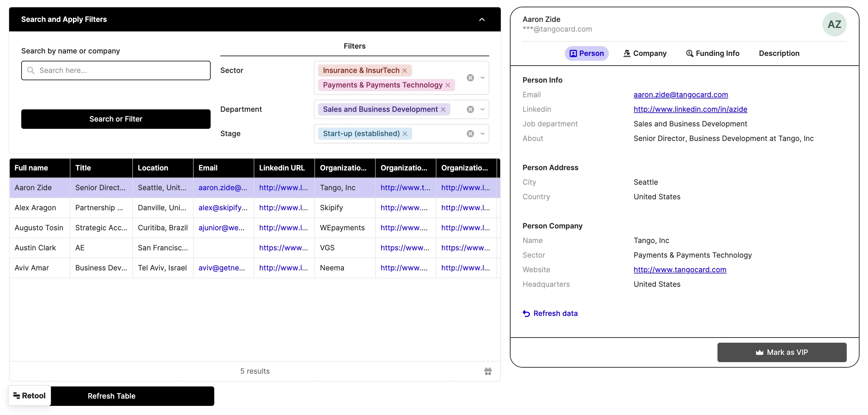Select the Alex Aragon row

click(254, 208)
